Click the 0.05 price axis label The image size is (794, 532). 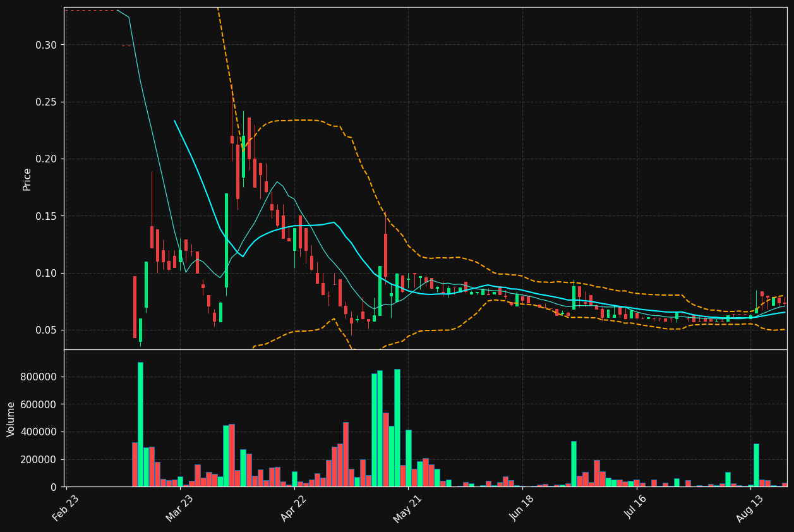click(x=45, y=330)
